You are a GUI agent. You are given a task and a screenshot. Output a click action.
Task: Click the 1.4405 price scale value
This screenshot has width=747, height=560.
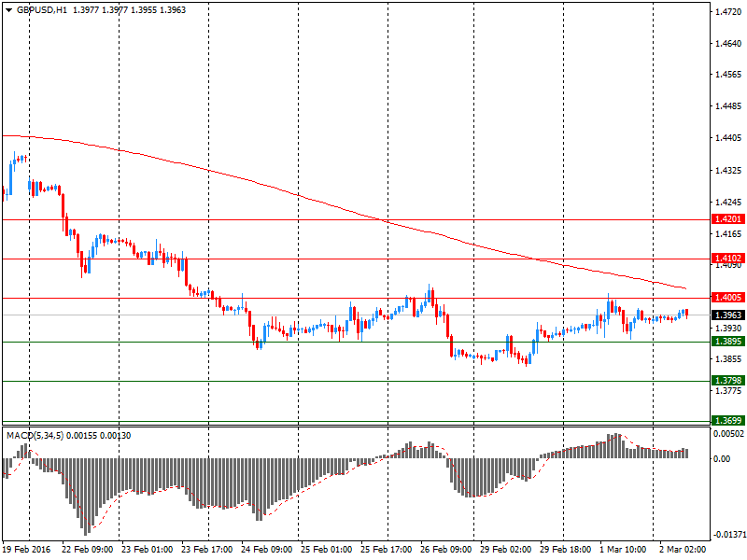click(728, 138)
